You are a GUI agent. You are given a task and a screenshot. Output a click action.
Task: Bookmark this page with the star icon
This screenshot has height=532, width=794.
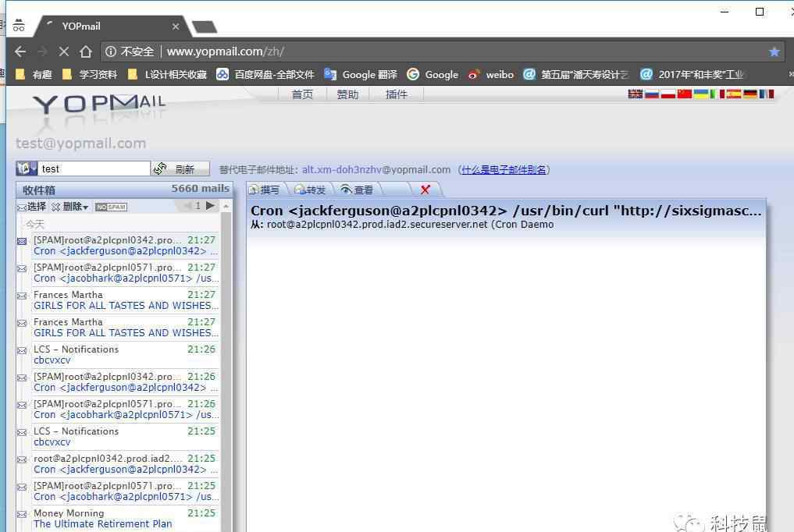774,51
